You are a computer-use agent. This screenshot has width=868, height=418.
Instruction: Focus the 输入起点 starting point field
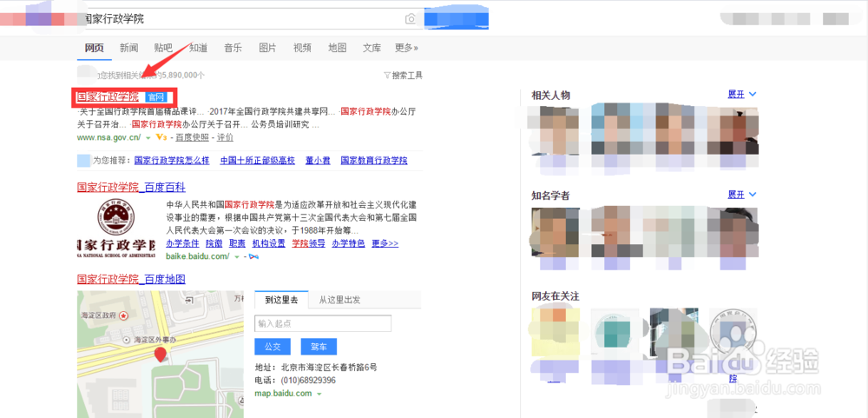[x=323, y=323]
